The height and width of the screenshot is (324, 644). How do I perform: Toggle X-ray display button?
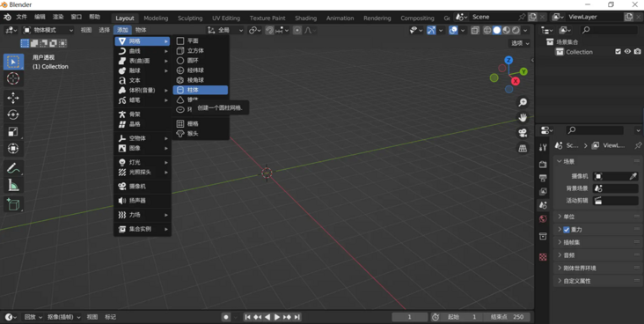[x=475, y=30]
